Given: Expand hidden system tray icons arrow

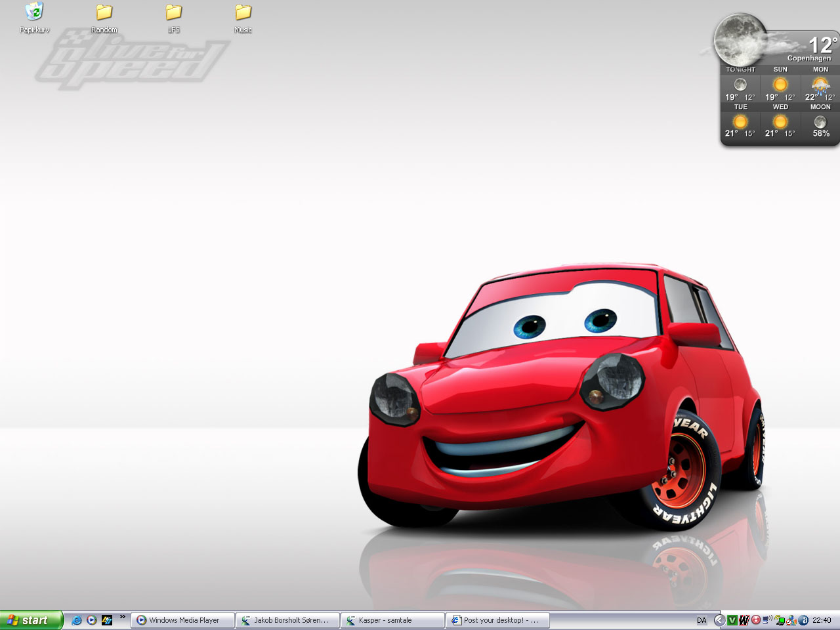Looking at the screenshot, I should [719, 620].
